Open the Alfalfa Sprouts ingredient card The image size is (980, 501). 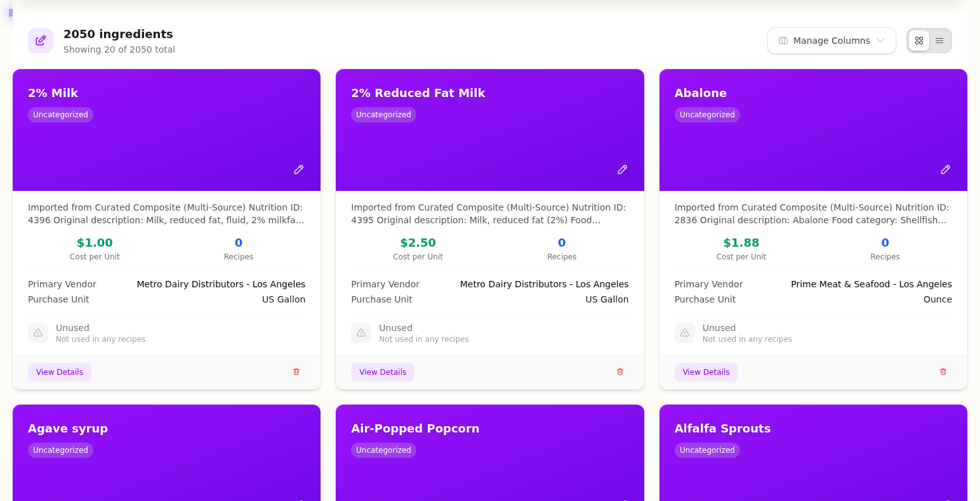722,429
